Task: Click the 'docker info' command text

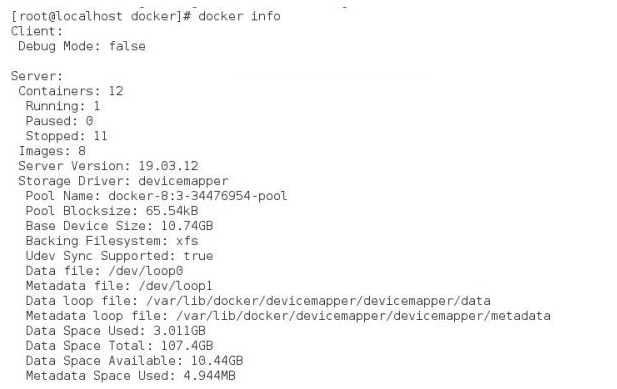Action: (x=239, y=16)
